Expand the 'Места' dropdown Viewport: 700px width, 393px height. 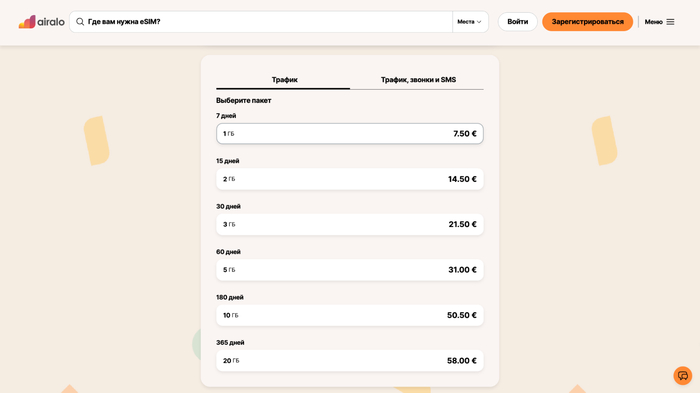coord(470,21)
